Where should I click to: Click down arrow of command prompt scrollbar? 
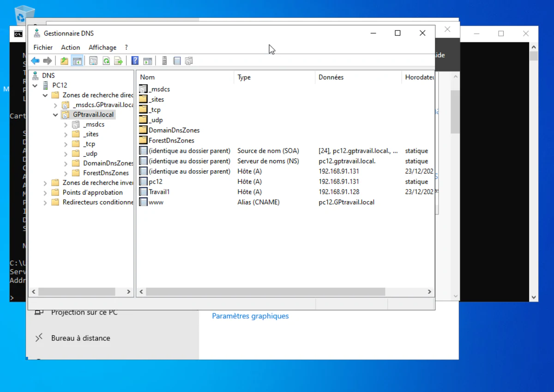[534, 298]
